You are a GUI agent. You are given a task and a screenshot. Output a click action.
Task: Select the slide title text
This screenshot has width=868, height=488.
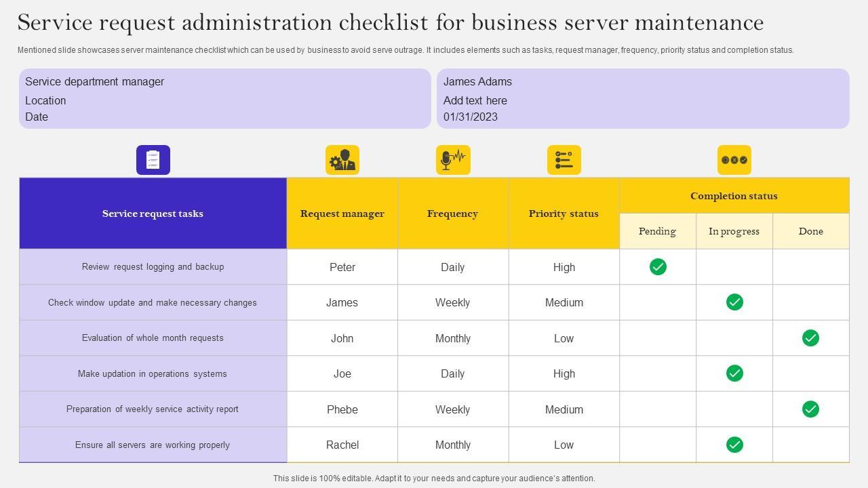(x=391, y=22)
